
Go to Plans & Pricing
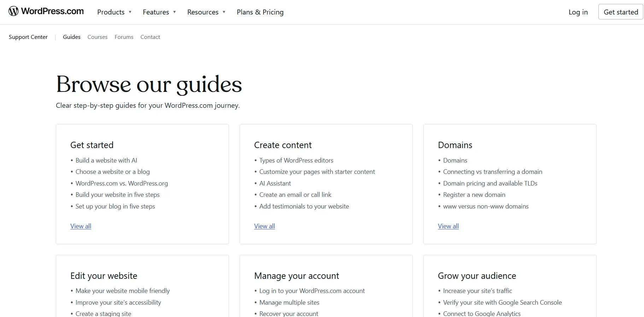click(x=260, y=12)
